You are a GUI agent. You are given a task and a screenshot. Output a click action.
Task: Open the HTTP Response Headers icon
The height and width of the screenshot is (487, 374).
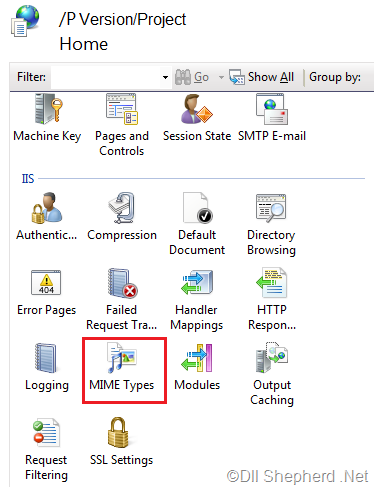(x=271, y=283)
